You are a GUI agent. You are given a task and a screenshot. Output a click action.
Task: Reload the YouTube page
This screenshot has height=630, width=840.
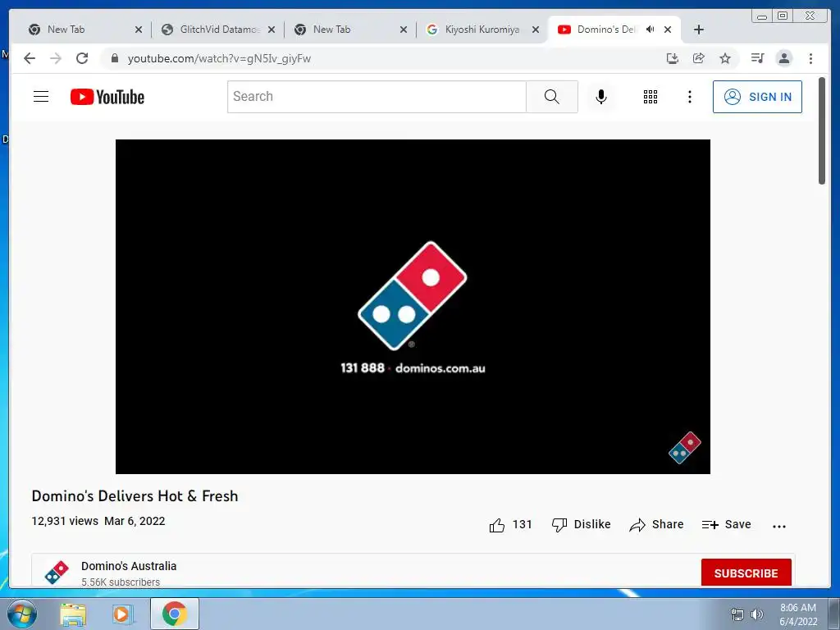coord(82,58)
